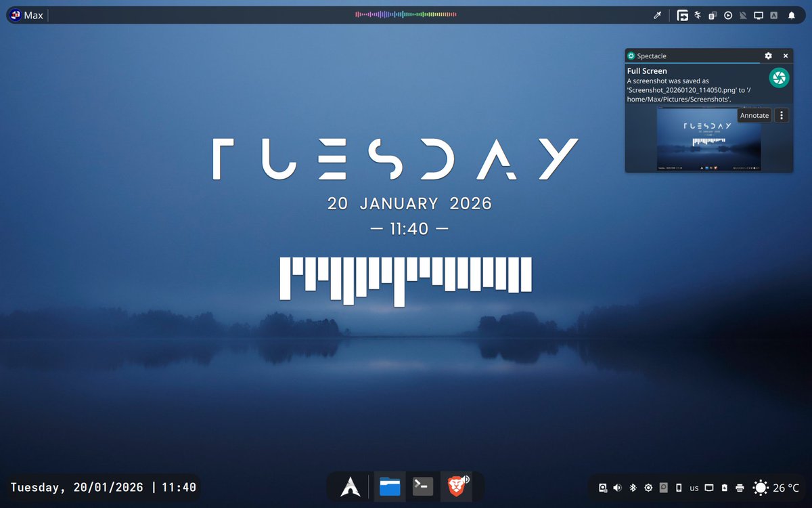Screen dimensions: 812x508
Task: Click the bottom-left date and time widget
Action: point(103,487)
